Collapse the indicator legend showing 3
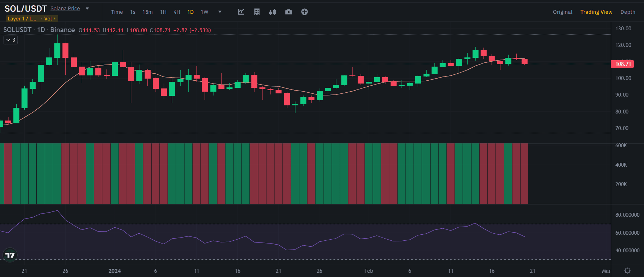The height and width of the screenshot is (277, 644). (11, 40)
